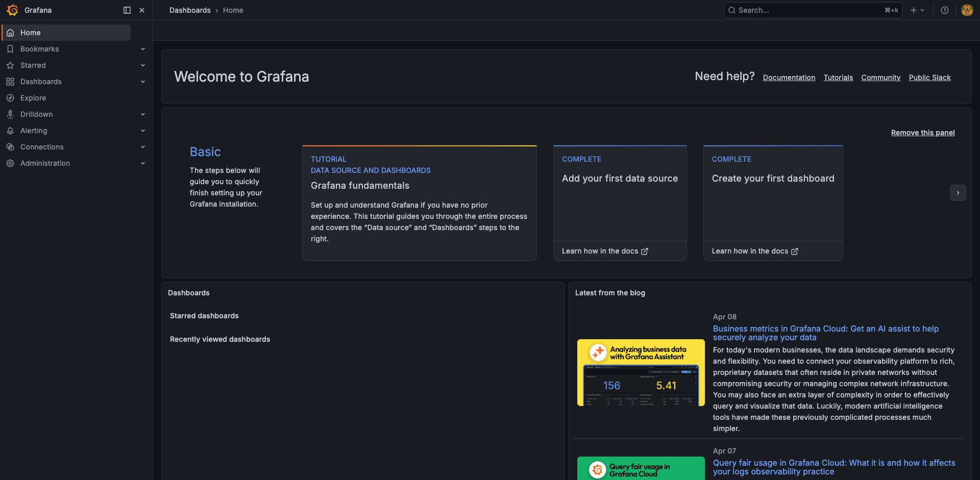The height and width of the screenshot is (480, 980).
Task: Click the Starred star icon
Action: coord(10,65)
